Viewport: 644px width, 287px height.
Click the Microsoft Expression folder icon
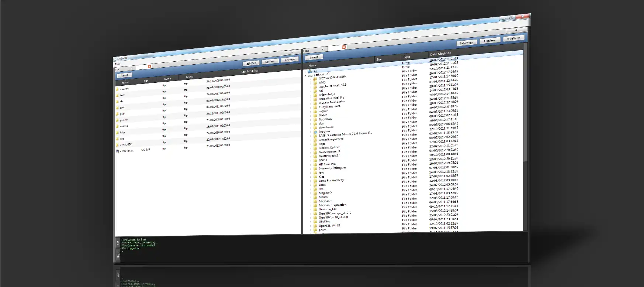coord(315,205)
